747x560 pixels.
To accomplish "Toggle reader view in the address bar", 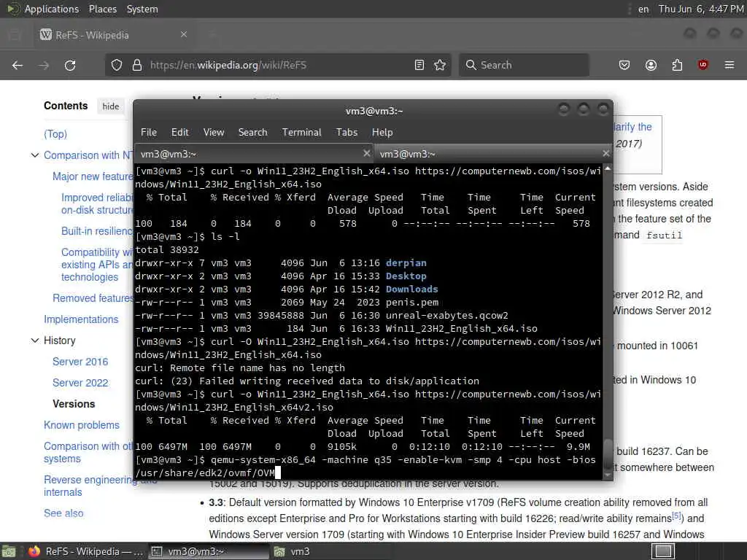I will tap(419, 65).
